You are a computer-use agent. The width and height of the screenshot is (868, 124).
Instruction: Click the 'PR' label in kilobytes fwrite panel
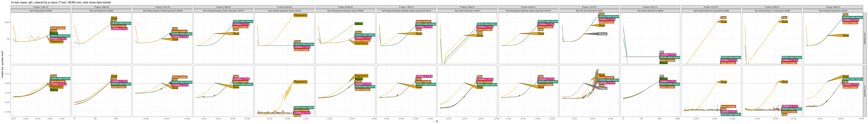click(x=662, y=52)
